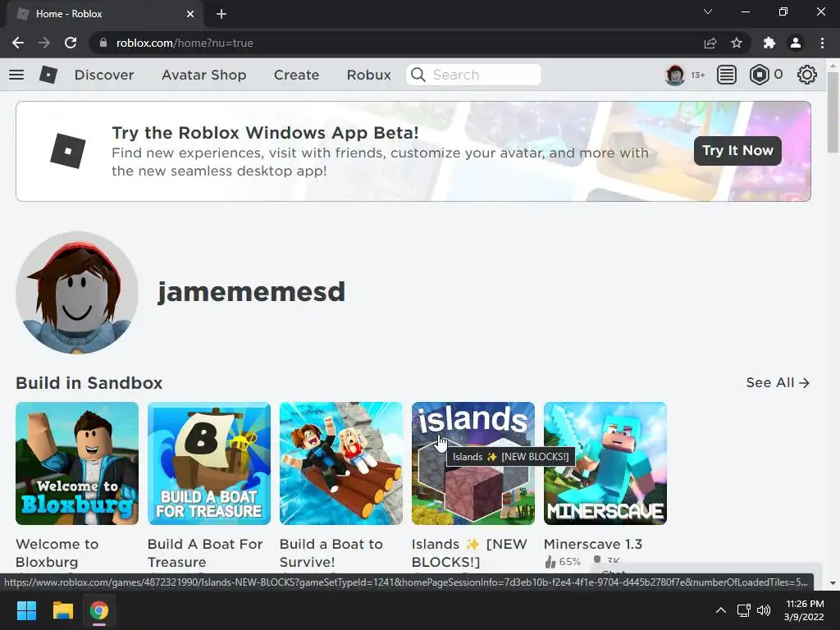
Task: Reload the page
Action: tap(71, 43)
